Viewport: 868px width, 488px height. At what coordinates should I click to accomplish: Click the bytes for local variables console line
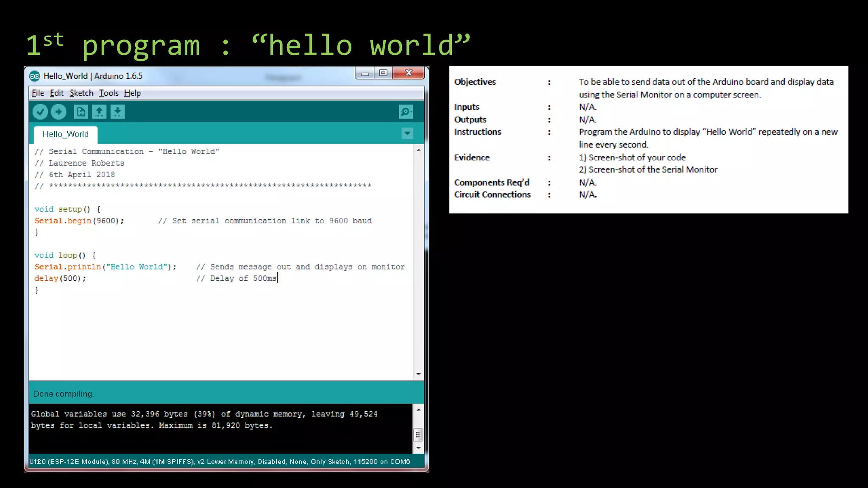point(152,426)
